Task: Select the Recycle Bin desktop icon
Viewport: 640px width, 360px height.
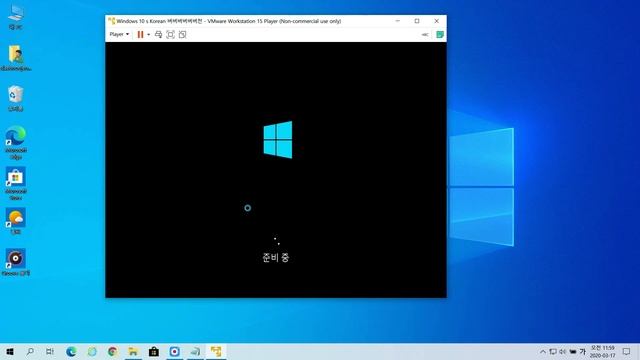Action: pos(16,98)
